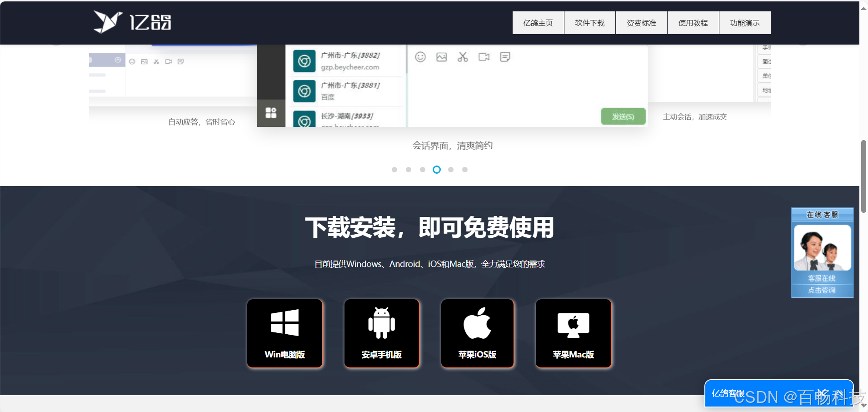Click the avatar icon beside 广州市-广东[3882]
868x412 pixels.
(304, 61)
